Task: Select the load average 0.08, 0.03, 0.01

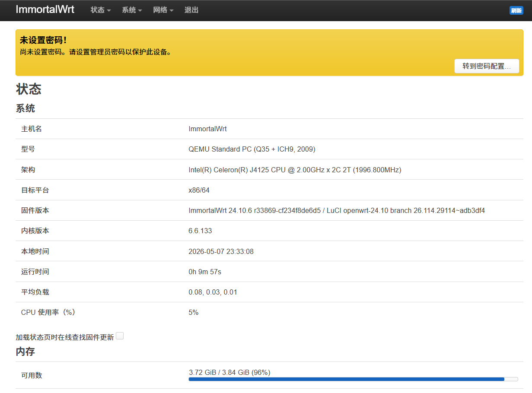Action: pos(213,292)
